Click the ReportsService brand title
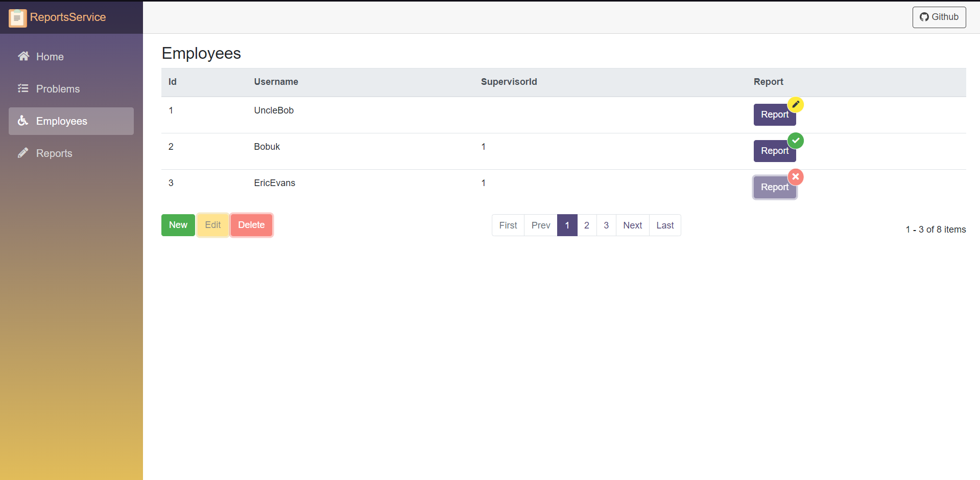The image size is (980, 480). [x=68, y=17]
